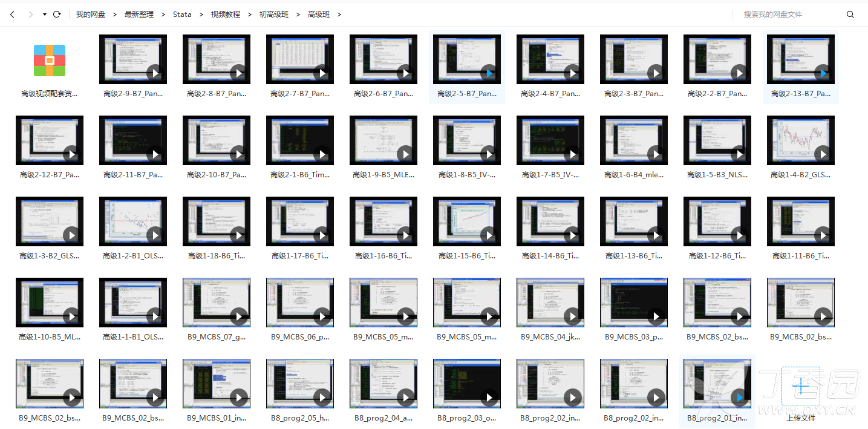
Task: Navigate to 我的网盘 in breadcrumb
Action: click(x=91, y=15)
